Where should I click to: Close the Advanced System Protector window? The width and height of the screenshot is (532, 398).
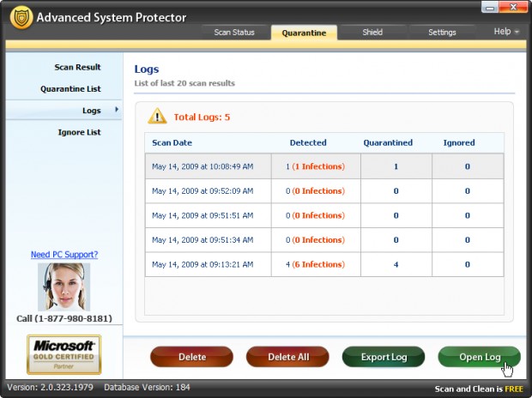tap(513, 7)
